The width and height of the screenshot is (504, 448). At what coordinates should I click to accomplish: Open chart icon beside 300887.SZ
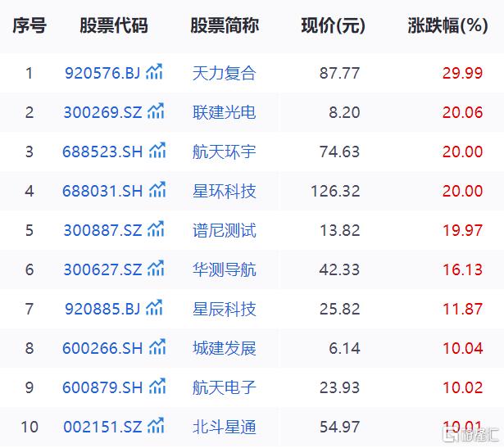(156, 229)
